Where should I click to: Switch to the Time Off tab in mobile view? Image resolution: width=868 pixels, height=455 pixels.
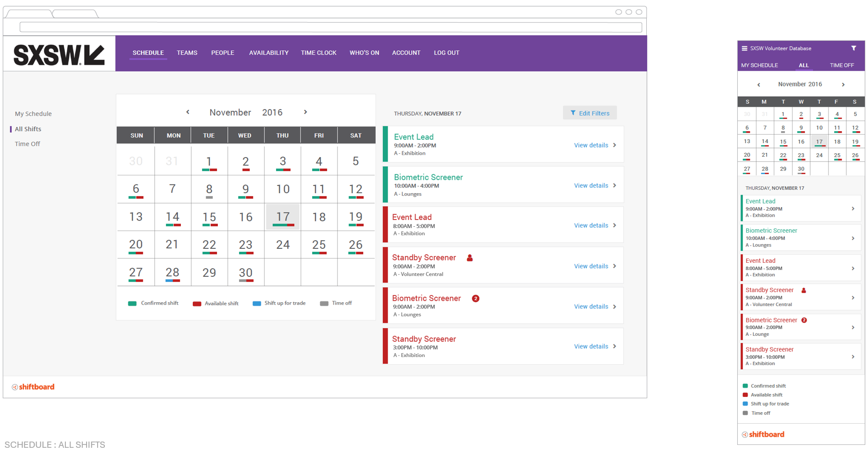click(x=842, y=65)
